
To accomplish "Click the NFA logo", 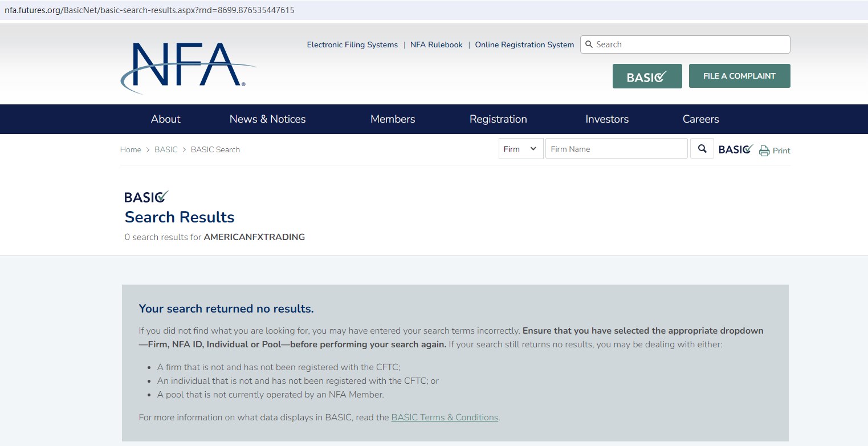I will click(x=188, y=67).
